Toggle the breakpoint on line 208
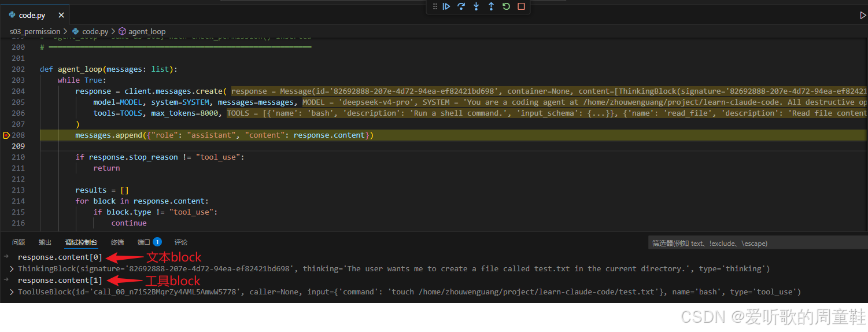This screenshot has height=332, width=868. tap(6, 135)
